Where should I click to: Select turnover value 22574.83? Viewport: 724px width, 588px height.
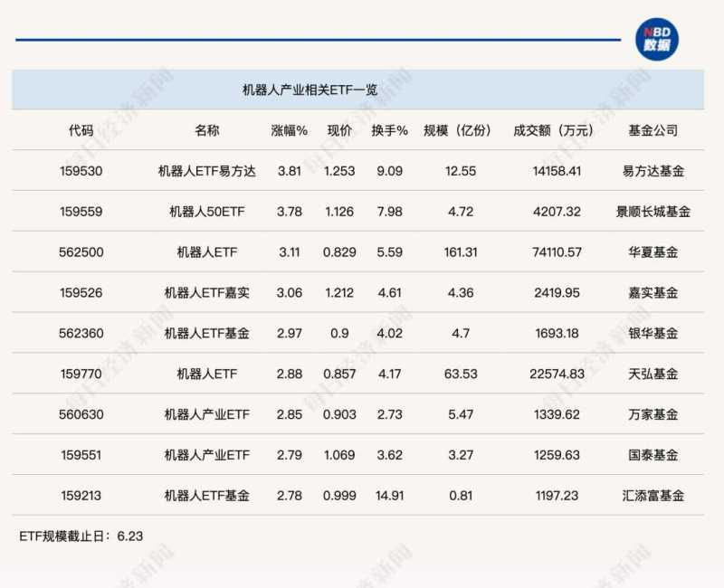[x=557, y=374]
